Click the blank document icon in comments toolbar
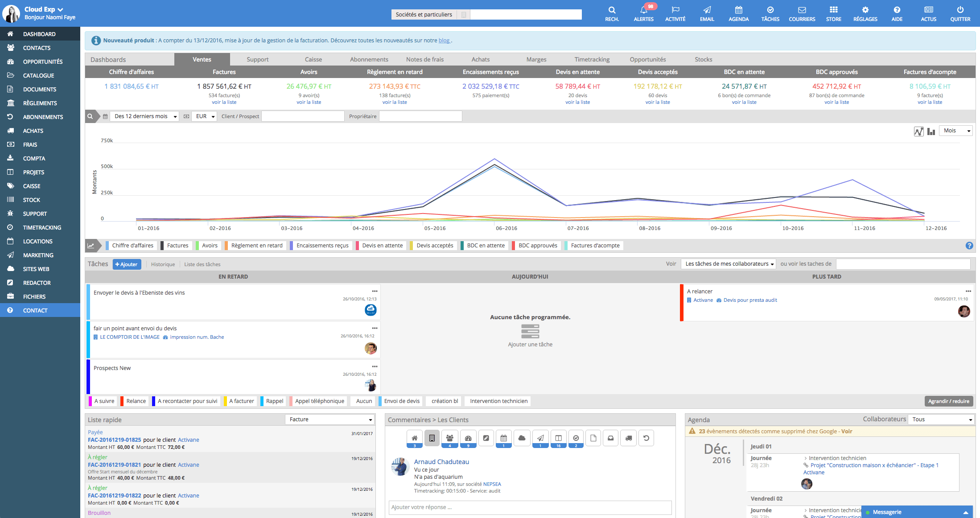 click(593, 438)
